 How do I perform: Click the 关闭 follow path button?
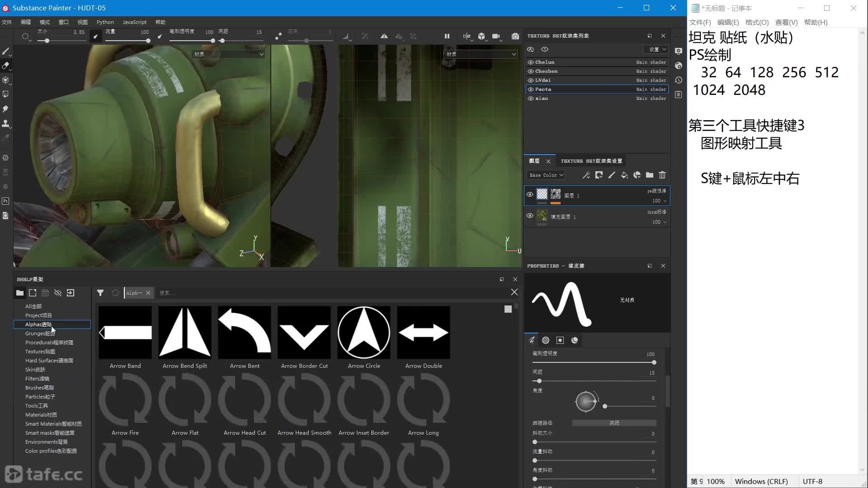[x=614, y=423]
